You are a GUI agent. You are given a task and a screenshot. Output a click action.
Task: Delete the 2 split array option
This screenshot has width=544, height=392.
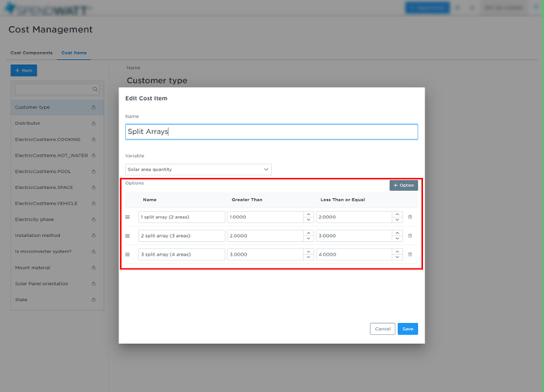(410, 235)
